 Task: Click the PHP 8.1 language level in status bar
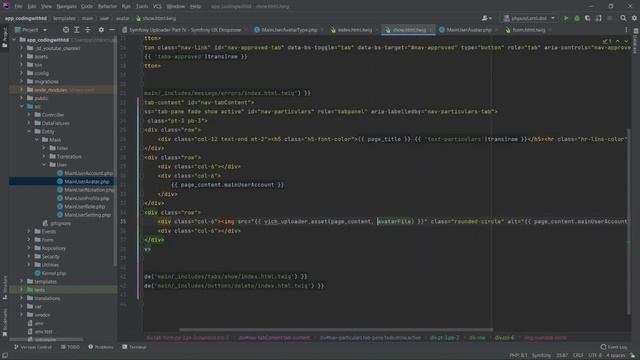518,356
